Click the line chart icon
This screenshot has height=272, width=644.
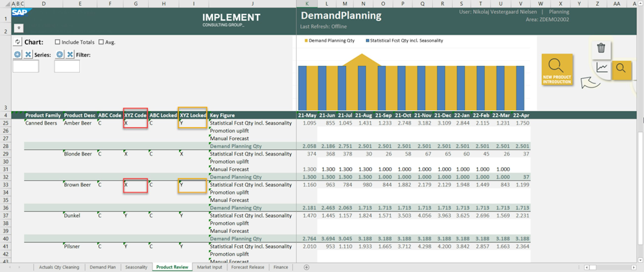601,68
